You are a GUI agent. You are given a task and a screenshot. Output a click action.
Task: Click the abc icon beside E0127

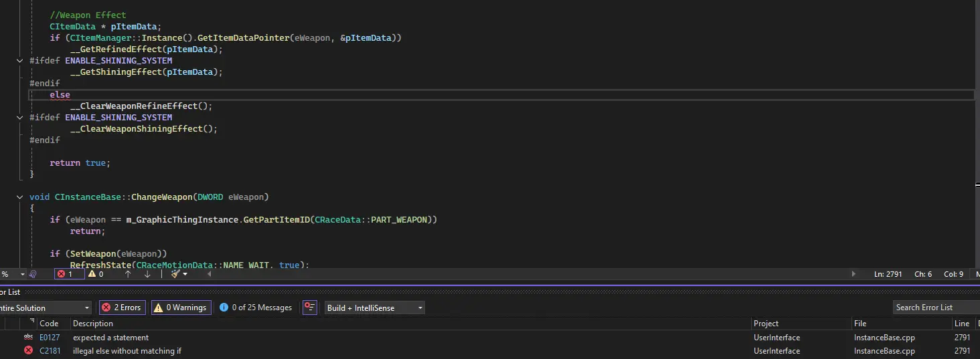tap(28, 337)
